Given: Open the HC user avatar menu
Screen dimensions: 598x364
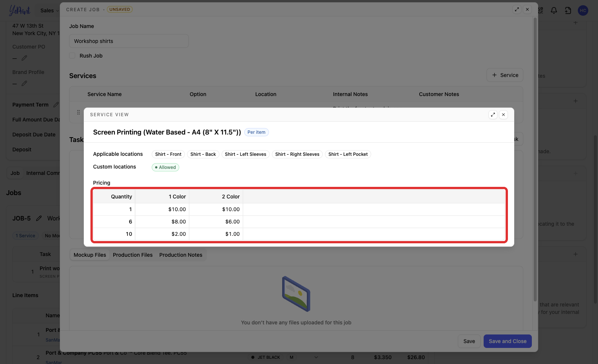Looking at the screenshot, I should [583, 10].
